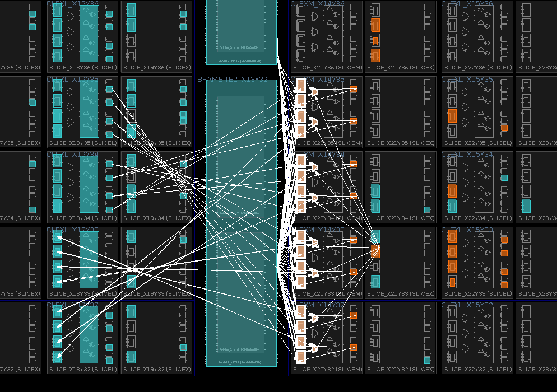The image size is (557, 392).
Task: Select the large teal BRAM block below BRAMSITE2_X13Y32
Action: 242,224
